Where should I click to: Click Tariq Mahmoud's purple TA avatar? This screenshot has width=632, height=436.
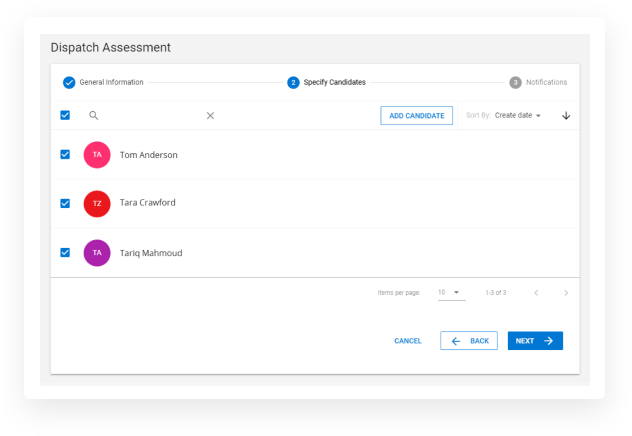tap(97, 253)
